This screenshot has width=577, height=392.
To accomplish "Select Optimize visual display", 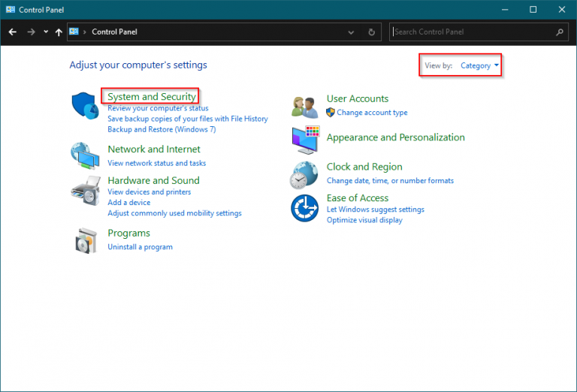I will pos(364,220).
